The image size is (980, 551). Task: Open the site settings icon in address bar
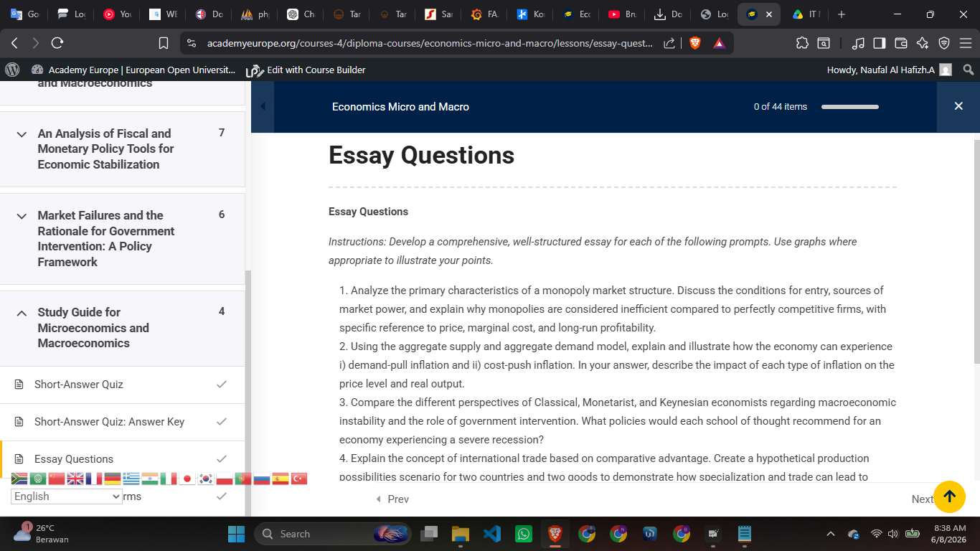tap(191, 43)
